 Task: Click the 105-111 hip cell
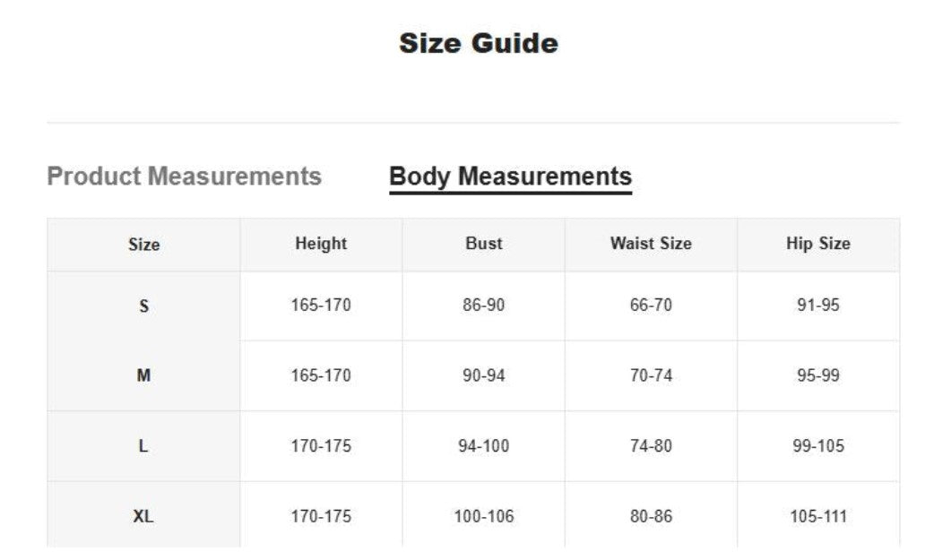tap(818, 515)
